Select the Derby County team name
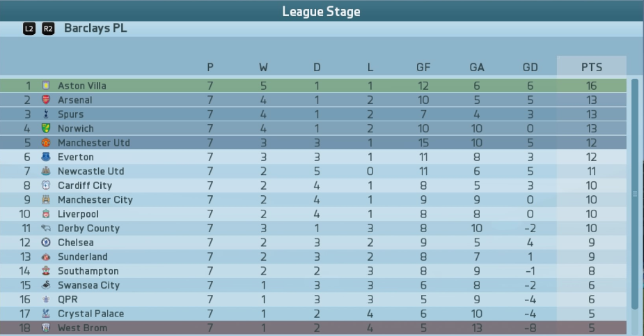The image size is (644, 336). click(88, 228)
